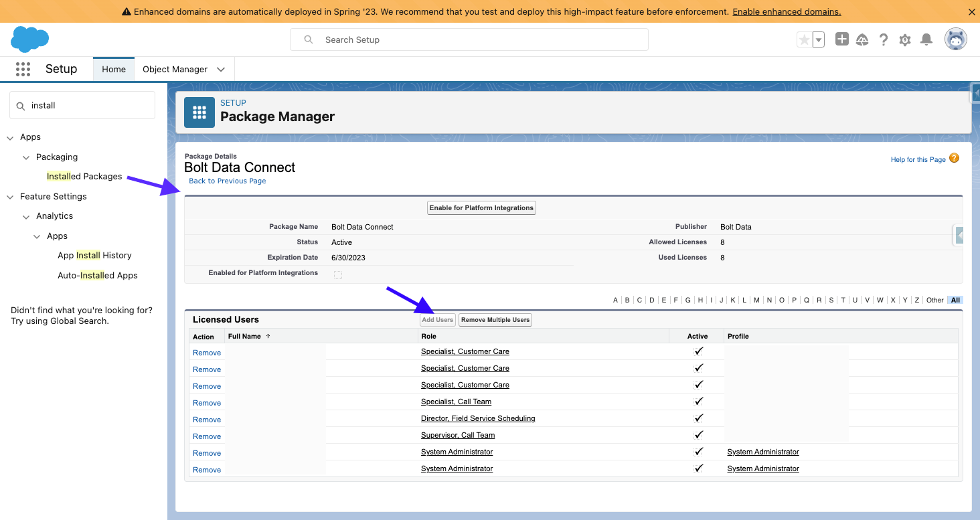Click the Enable enhanced domains link
This screenshot has height=520, width=980.
[787, 12]
